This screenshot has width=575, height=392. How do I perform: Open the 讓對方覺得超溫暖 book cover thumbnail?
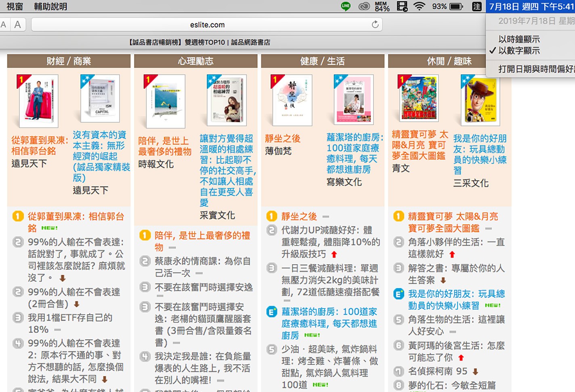tap(227, 100)
